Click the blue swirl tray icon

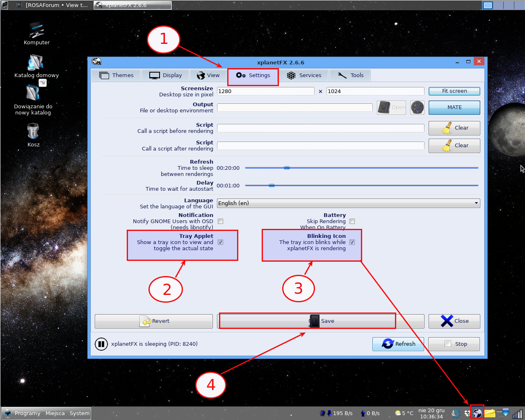(456, 413)
